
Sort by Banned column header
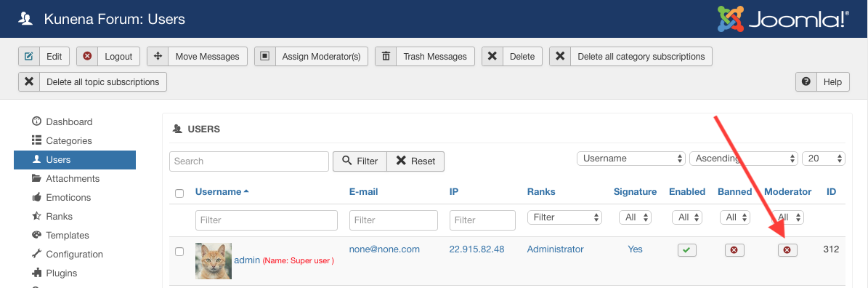[x=734, y=191]
